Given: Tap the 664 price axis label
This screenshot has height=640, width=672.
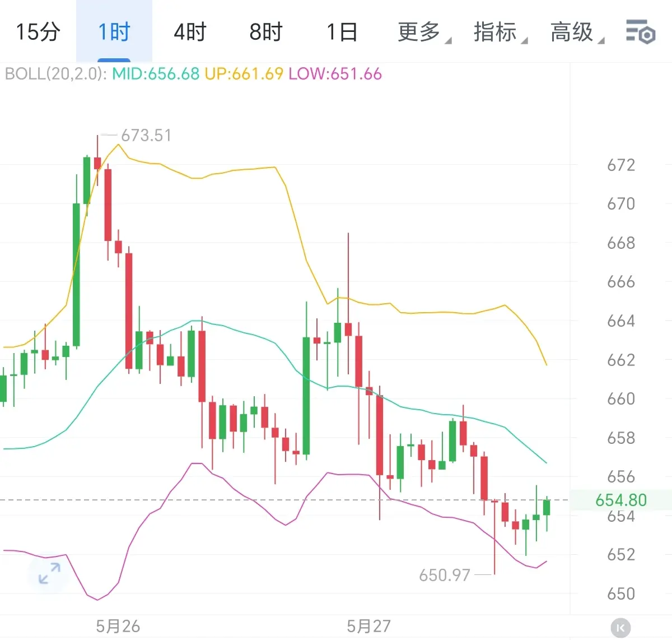Looking at the screenshot, I should coord(621,321).
